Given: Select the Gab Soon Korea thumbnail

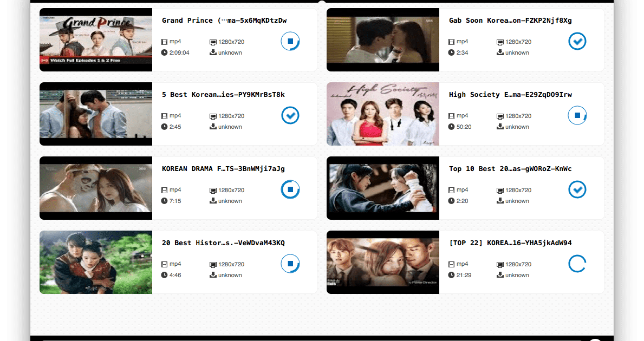Looking at the screenshot, I should [383, 40].
